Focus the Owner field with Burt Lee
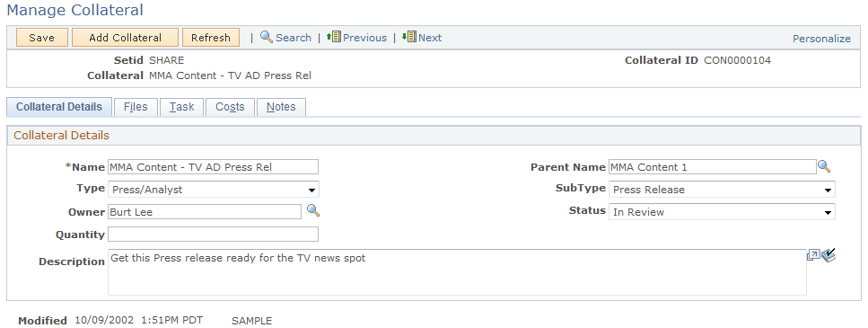 pos(205,212)
